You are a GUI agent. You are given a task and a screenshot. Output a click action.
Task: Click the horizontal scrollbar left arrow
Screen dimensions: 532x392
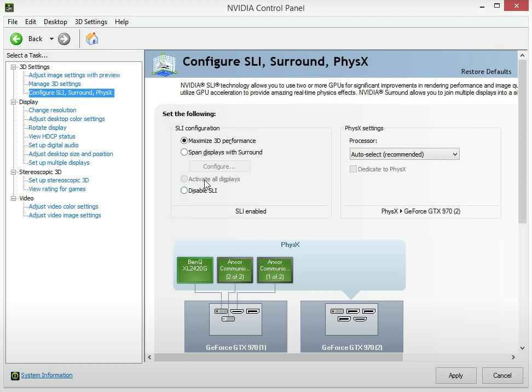coord(149,357)
